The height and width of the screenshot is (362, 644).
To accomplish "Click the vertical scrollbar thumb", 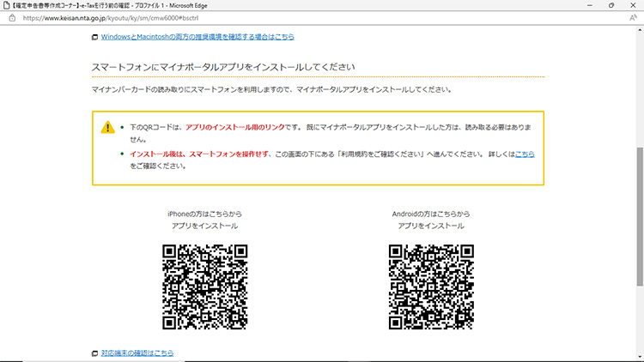I will 639,214.
